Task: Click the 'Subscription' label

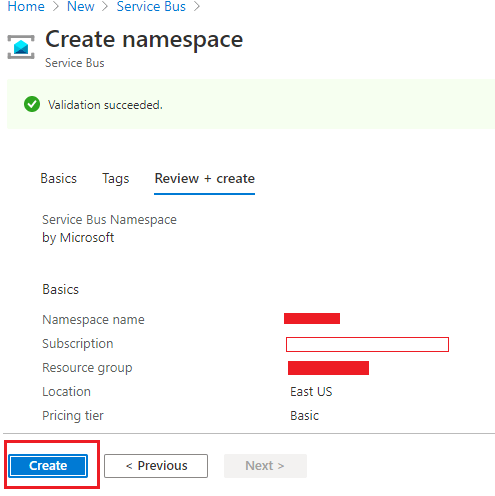Action: point(78,344)
